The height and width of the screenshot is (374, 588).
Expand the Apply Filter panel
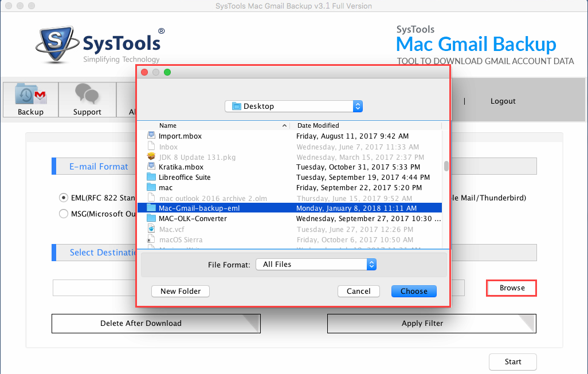coord(432,324)
